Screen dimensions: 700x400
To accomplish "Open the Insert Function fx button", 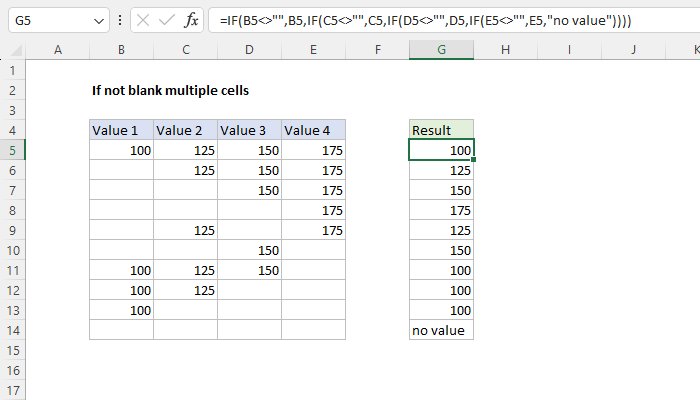I will pos(191,20).
